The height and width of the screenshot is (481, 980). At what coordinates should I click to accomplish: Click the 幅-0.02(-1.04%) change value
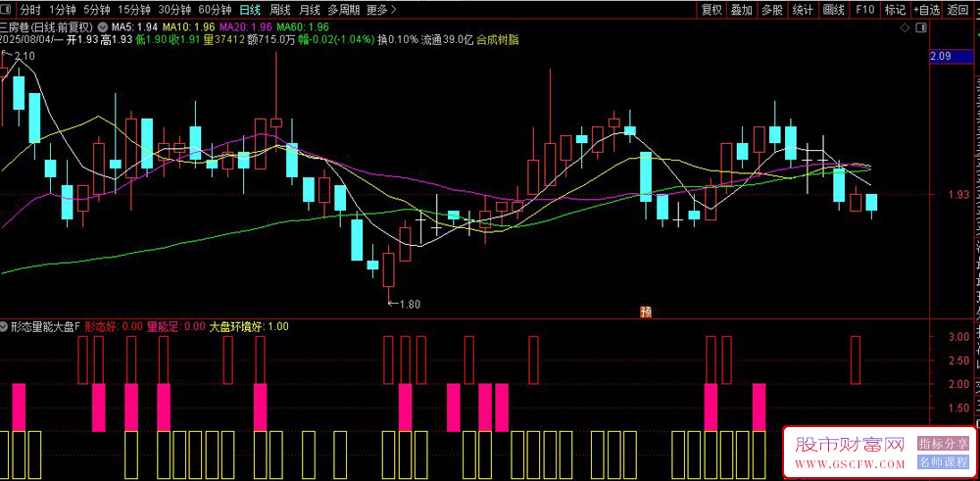(x=335, y=40)
